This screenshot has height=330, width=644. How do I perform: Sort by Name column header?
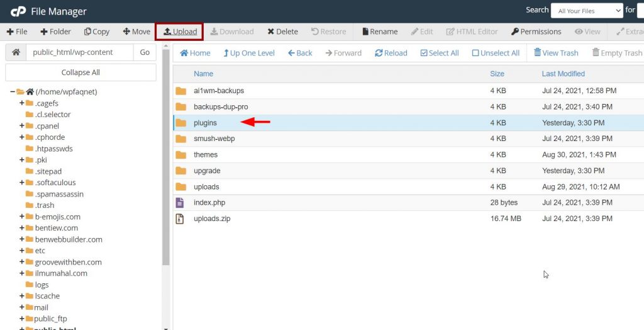203,74
